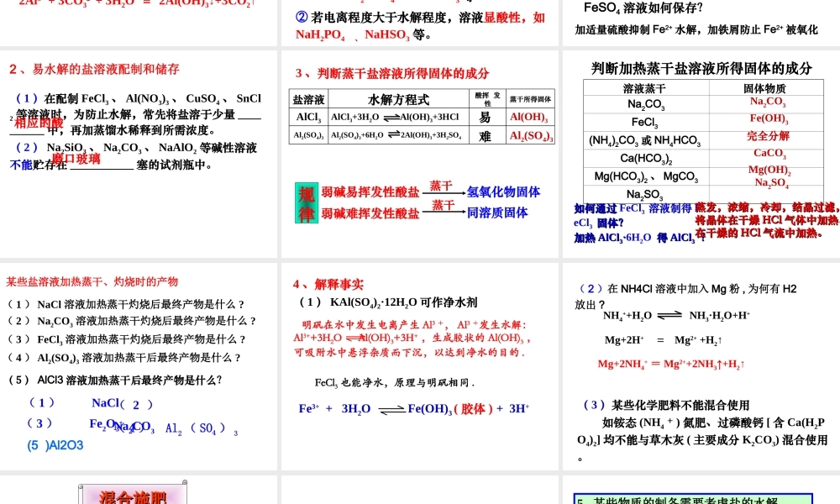Click the column header 溶液蒸干
Viewport: 840px width, 504px height.
tap(644, 88)
